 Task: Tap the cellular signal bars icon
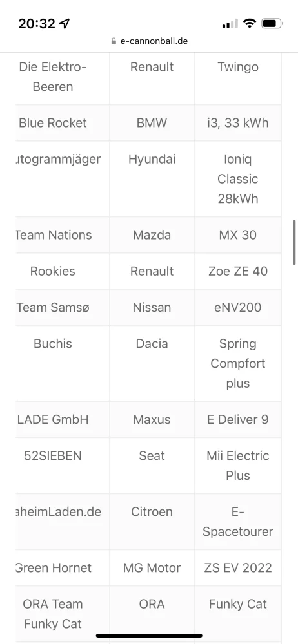tap(230, 24)
